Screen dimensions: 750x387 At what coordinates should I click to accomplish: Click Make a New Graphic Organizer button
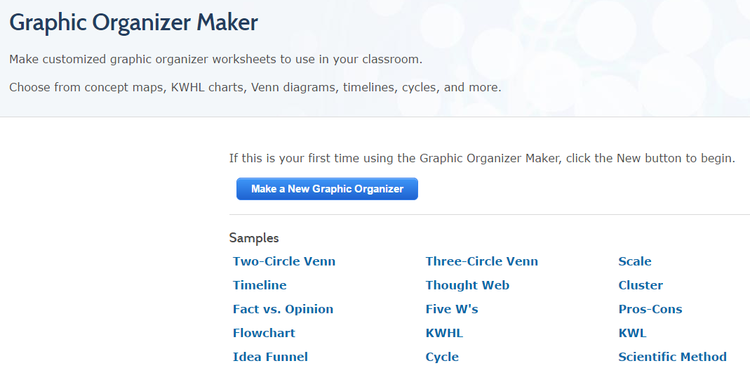pyautogui.click(x=327, y=189)
